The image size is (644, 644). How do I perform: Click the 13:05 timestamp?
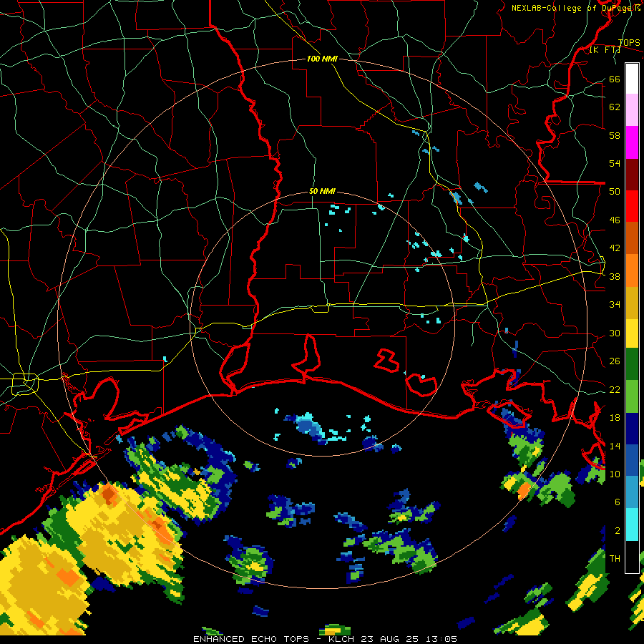pyautogui.click(x=441, y=639)
